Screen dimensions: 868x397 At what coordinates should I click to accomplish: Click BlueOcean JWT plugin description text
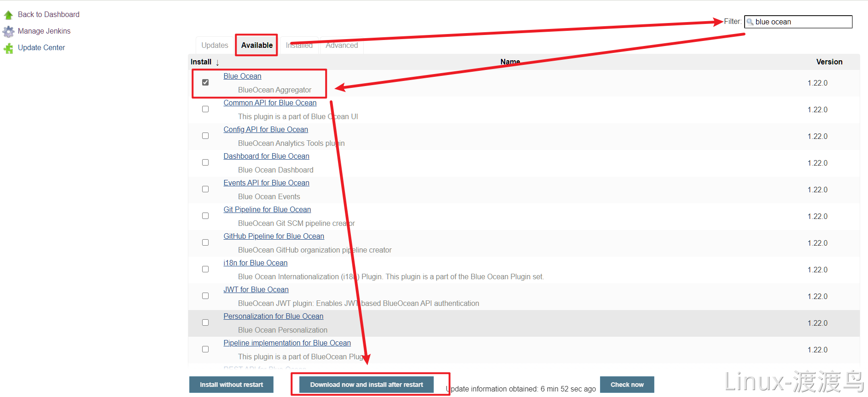pyautogui.click(x=358, y=303)
